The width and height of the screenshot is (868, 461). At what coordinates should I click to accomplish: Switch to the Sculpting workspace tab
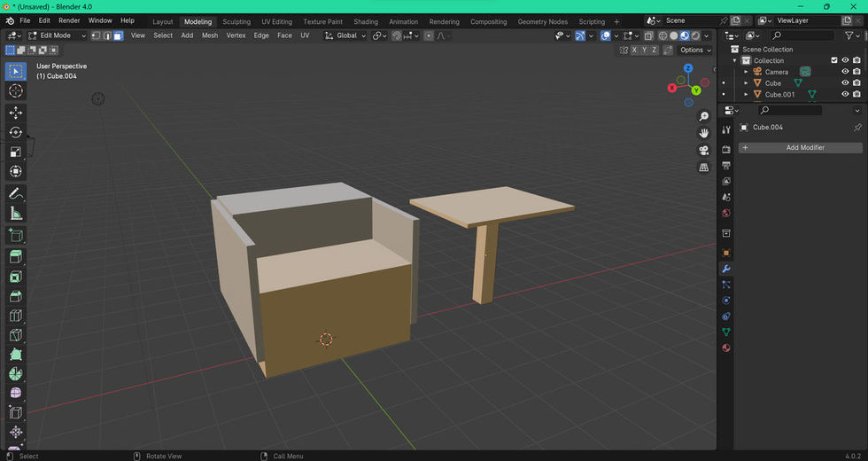[x=236, y=21]
